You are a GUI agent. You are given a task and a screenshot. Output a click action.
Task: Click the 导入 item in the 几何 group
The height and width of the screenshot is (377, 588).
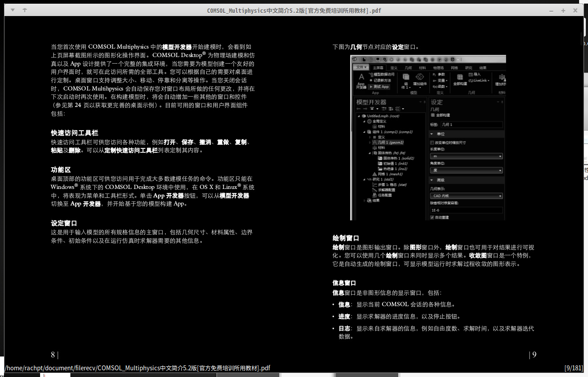click(x=474, y=74)
